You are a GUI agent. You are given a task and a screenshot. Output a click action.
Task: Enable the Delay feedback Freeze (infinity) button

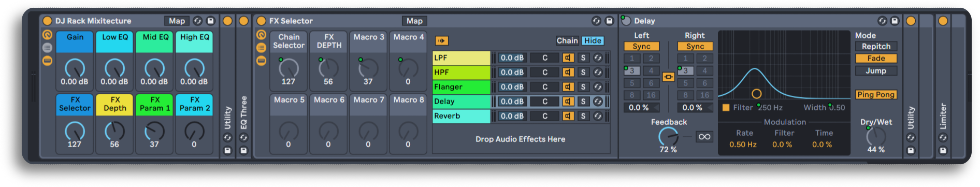pyautogui.click(x=704, y=137)
